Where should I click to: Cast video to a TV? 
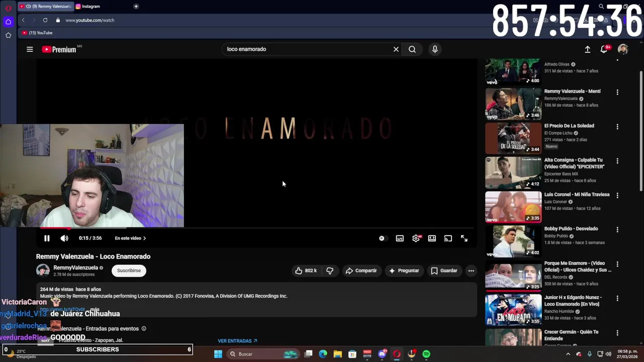448,238
